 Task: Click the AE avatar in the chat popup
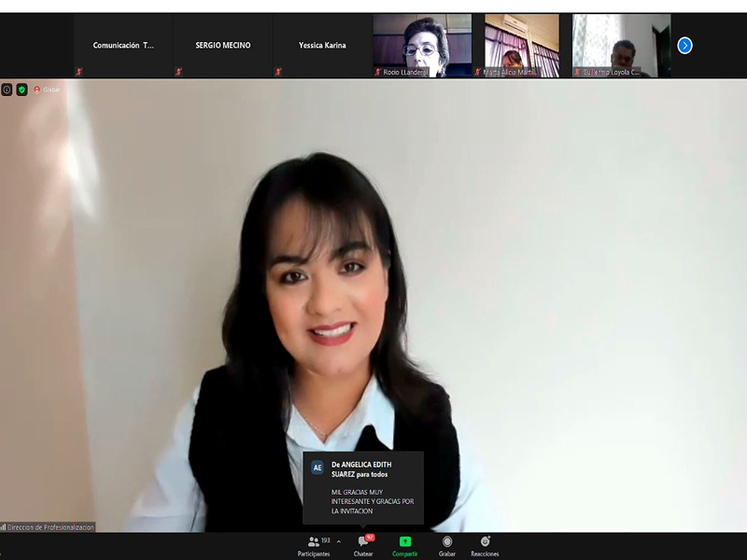[317, 468]
